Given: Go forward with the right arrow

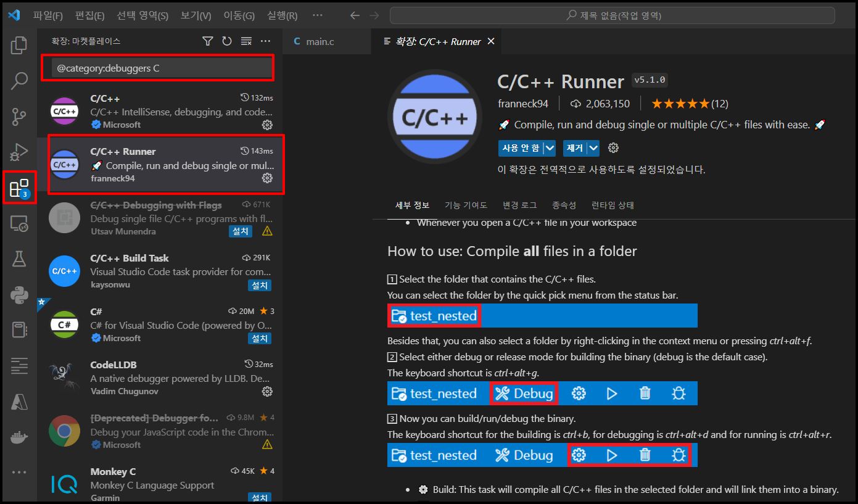Looking at the screenshot, I should click(374, 15).
